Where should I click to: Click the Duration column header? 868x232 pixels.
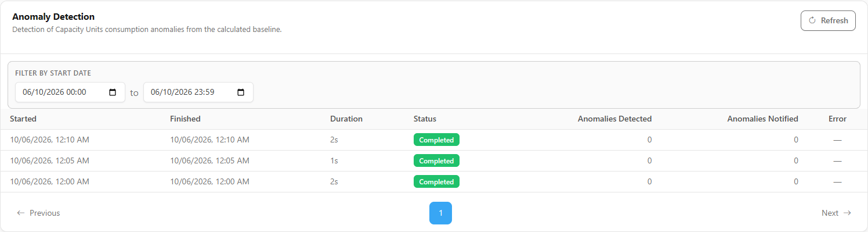coord(346,119)
